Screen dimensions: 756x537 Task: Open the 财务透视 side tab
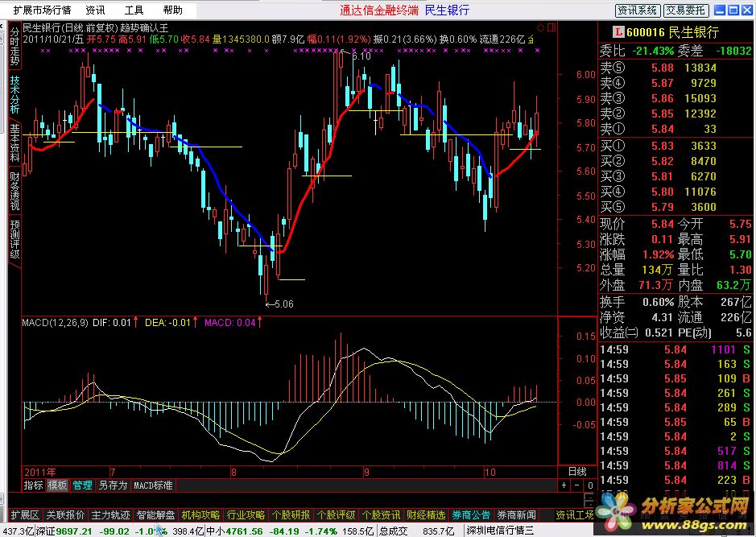(14, 191)
